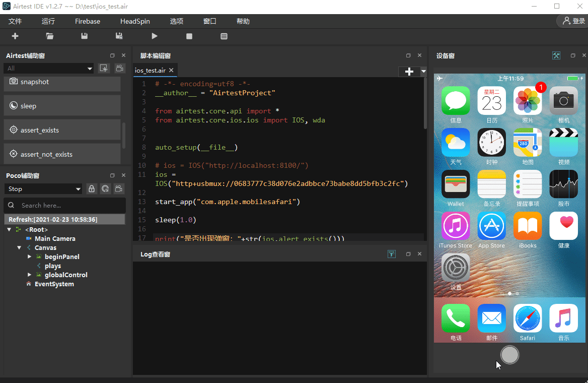
Task: Expand the globalControl tree node
Action: [29, 275]
